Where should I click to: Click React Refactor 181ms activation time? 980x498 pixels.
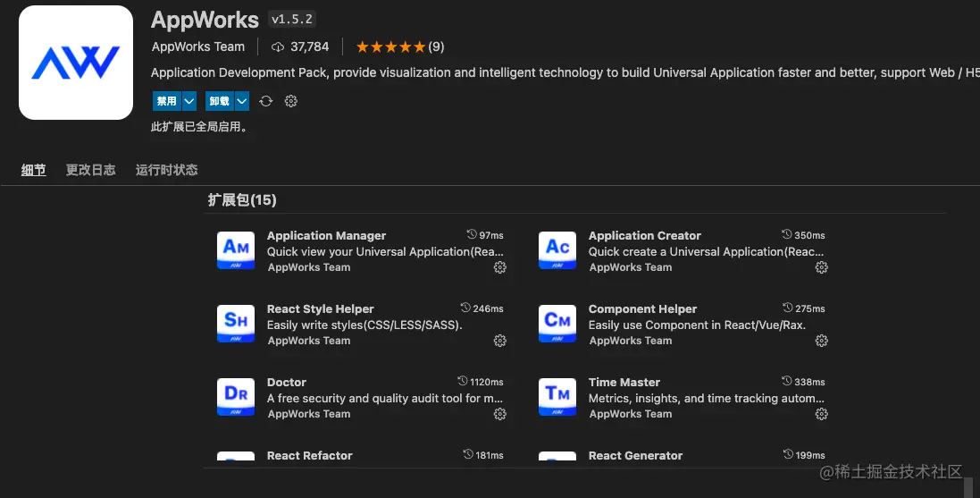[x=483, y=455]
